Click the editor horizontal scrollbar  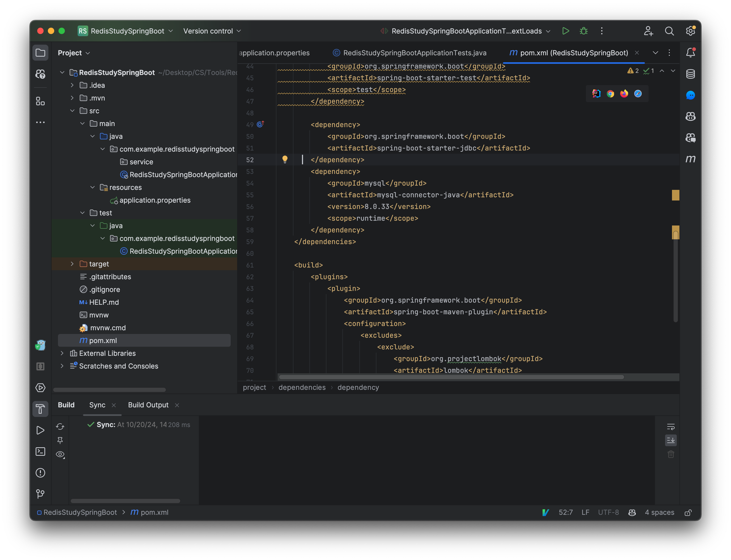(451, 377)
